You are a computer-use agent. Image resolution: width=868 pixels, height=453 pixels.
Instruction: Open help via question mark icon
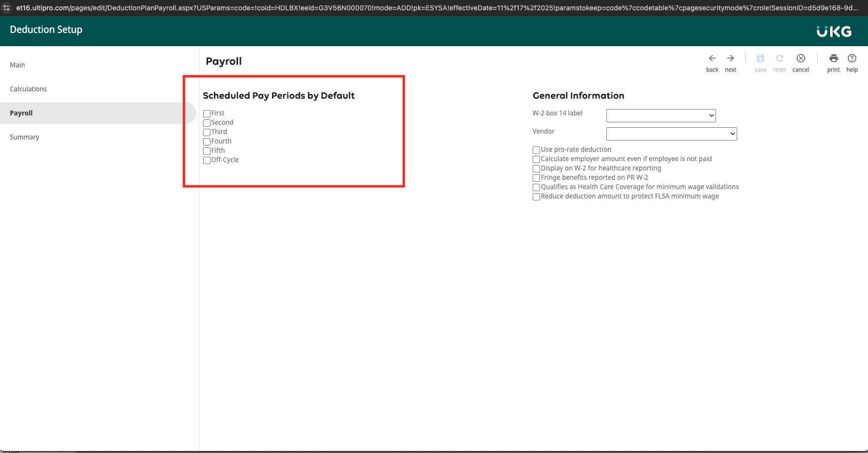tap(852, 58)
